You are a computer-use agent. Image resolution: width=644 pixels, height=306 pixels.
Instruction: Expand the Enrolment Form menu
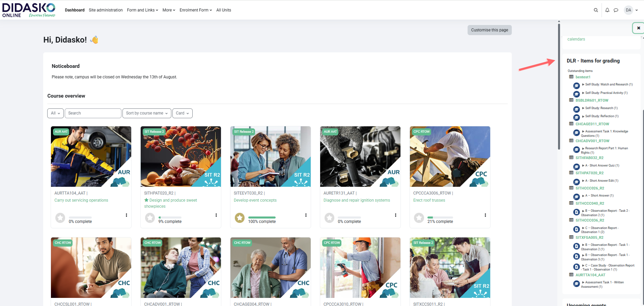point(196,10)
